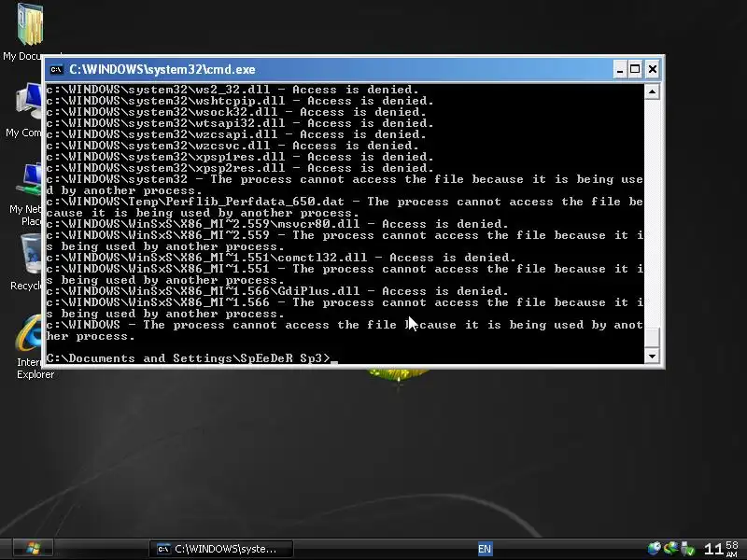Screen dimensions: 747x560
Task: Click the cmd vertical scrollbar thumb
Action: (652, 338)
